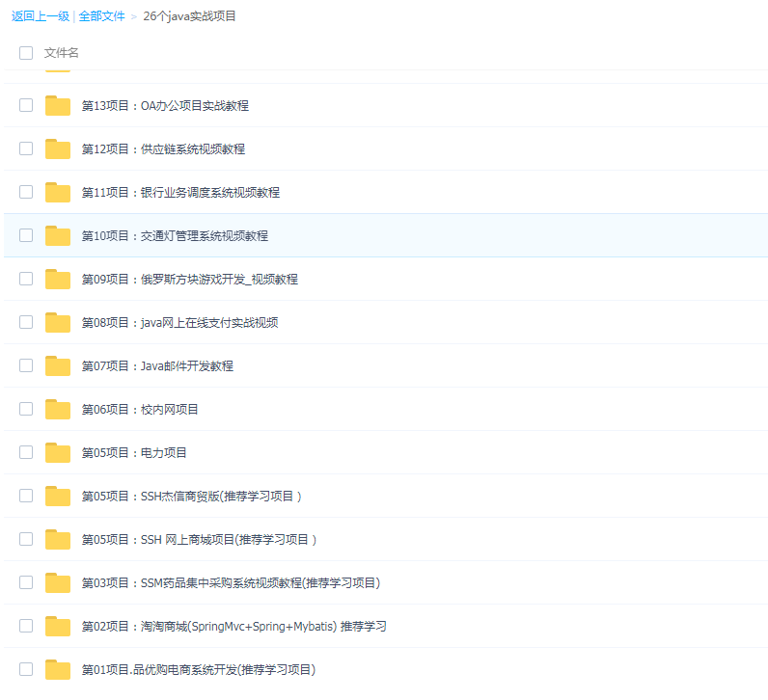Open folder 第01项目.品优购电商系统开发

click(199, 670)
